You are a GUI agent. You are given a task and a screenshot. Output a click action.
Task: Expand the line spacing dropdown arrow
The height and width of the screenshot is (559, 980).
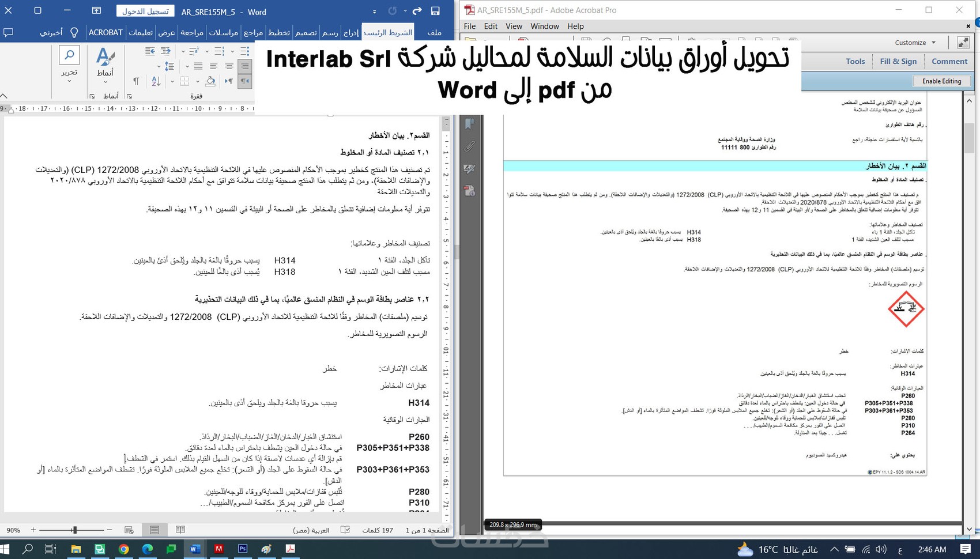[x=159, y=66]
